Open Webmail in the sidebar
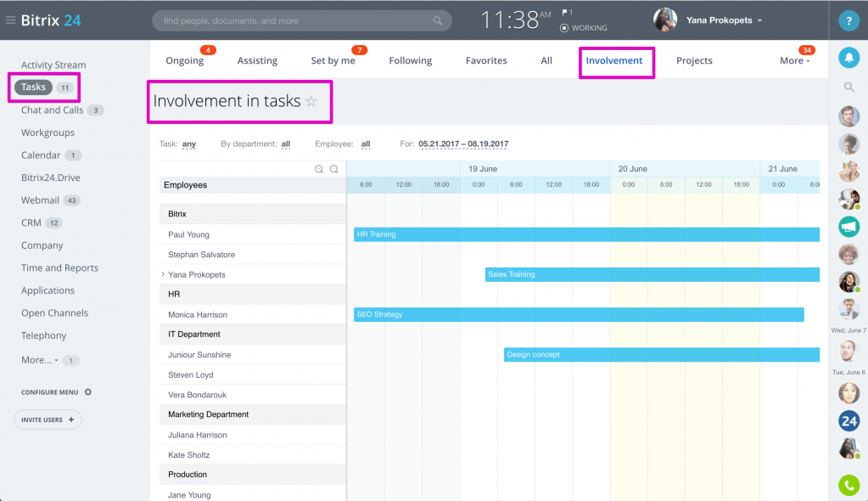 click(x=40, y=200)
